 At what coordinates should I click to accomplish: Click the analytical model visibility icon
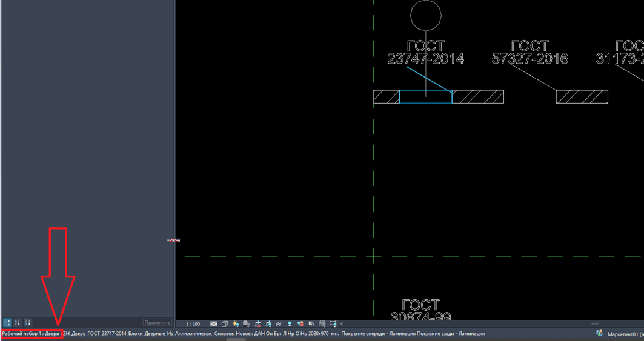click(322, 324)
